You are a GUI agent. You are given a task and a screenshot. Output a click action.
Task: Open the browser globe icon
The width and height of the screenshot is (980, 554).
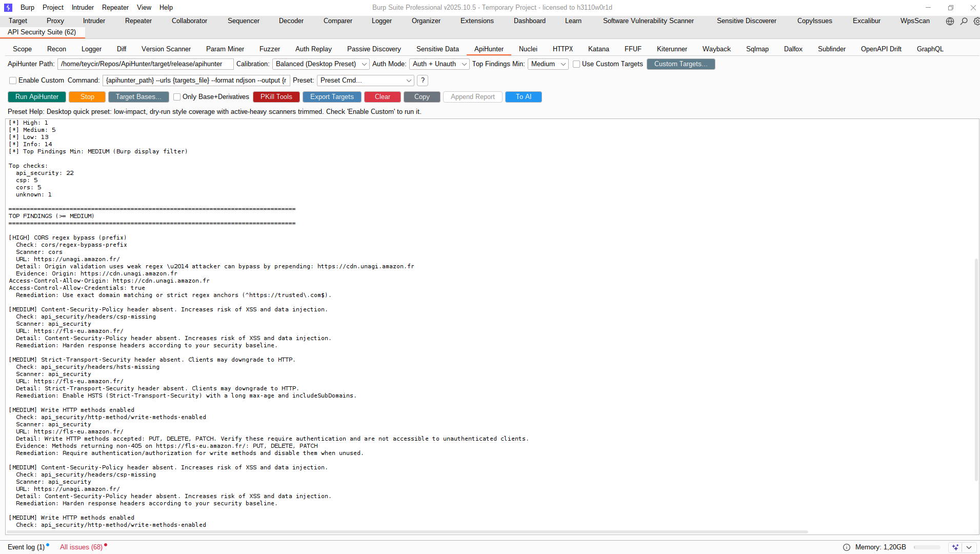coord(950,21)
